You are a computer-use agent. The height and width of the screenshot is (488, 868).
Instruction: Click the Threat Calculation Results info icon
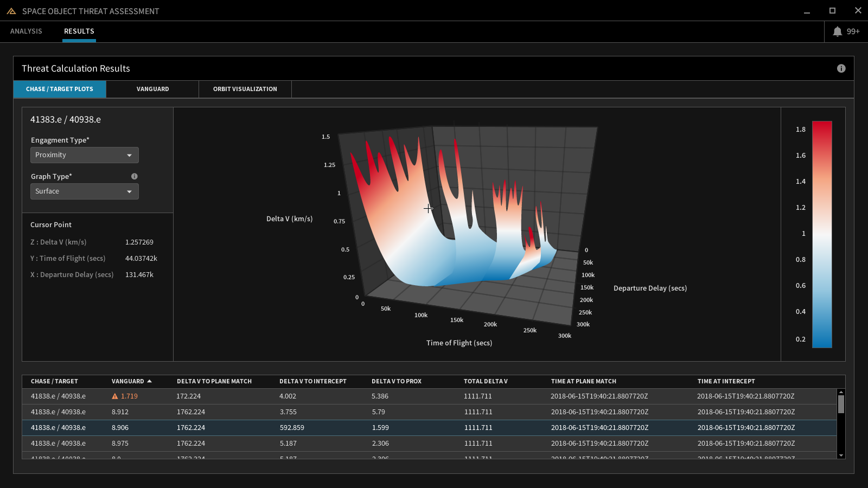[x=841, y=68]
